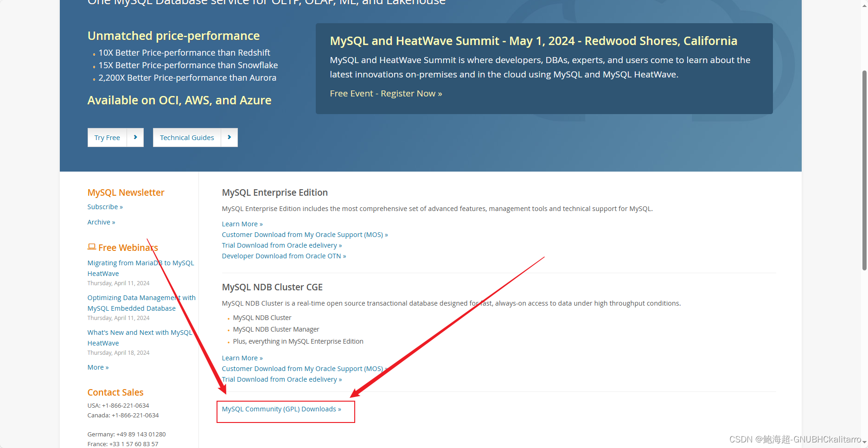This screenshot has height=448, width=868.
Task: Open MySQL Community (GPL) Downloads link
Action: pyautogui.click(x=281, y=409)
